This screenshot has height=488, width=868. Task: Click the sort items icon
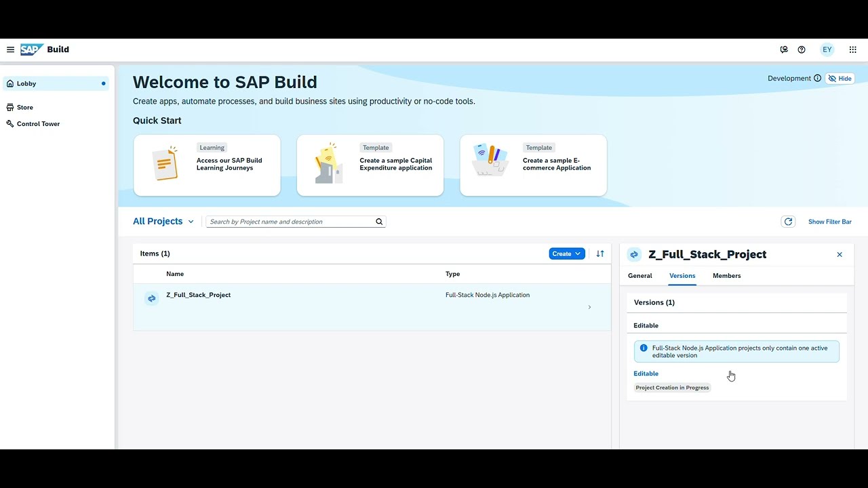[x=600, y=253]
